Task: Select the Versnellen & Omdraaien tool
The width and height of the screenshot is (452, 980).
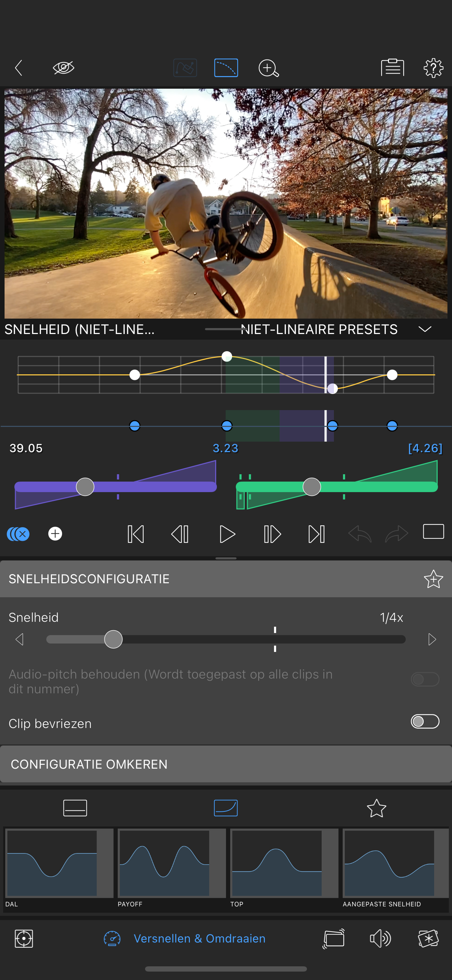Action: [x=199, y=939]
